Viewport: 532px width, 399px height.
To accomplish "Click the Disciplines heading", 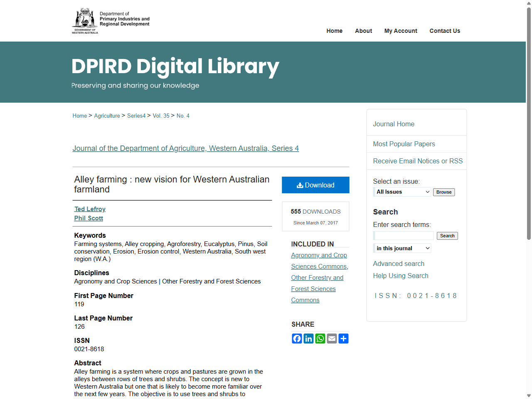I will [x=91, y=273].
